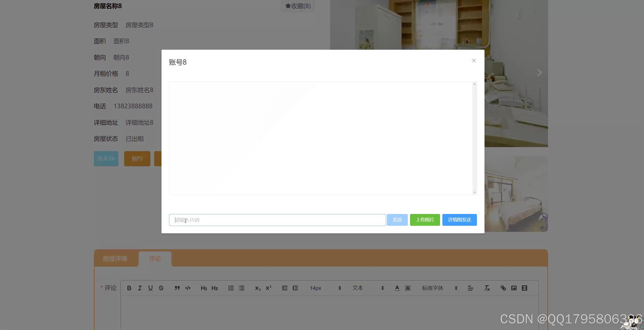
Task: Click the 请输入内容 chat input field
Action: tap(277, 220)
